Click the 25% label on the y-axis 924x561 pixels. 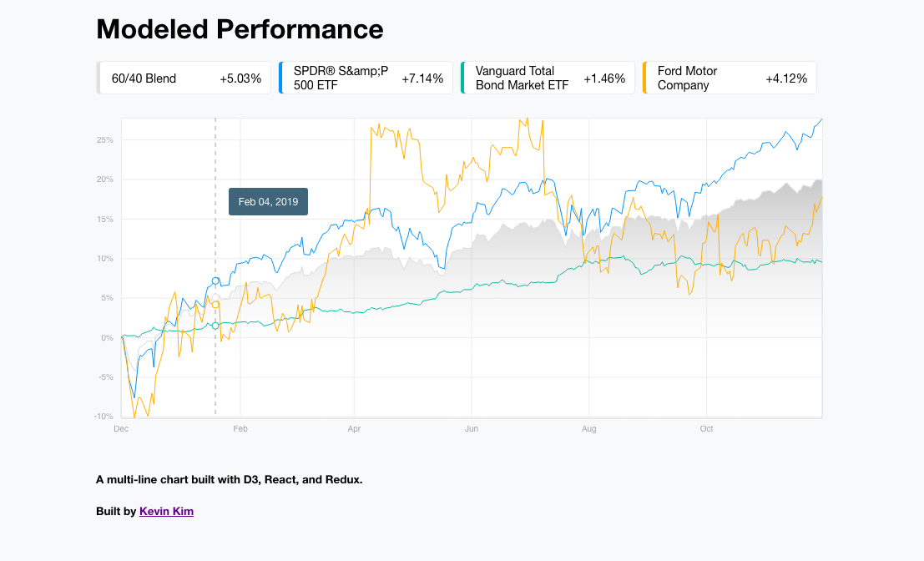click(104, 140)
